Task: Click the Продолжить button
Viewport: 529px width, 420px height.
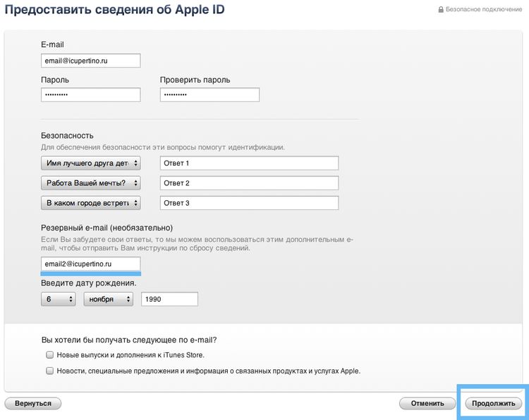Action: pyautogui.click(x=494, y=404)
